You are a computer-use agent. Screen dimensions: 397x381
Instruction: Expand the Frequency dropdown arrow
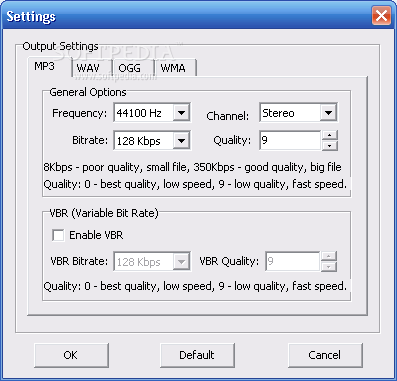(181, 113)
